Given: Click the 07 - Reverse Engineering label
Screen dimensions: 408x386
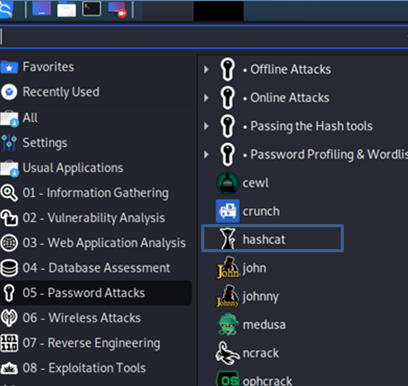Looking at the screenshot, I should (91, 343).
